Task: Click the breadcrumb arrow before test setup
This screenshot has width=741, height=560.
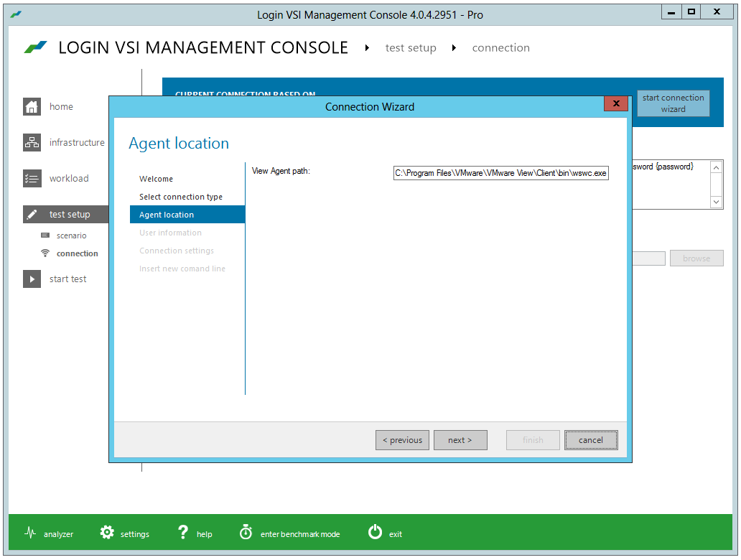Action: (x=367, y=47)
